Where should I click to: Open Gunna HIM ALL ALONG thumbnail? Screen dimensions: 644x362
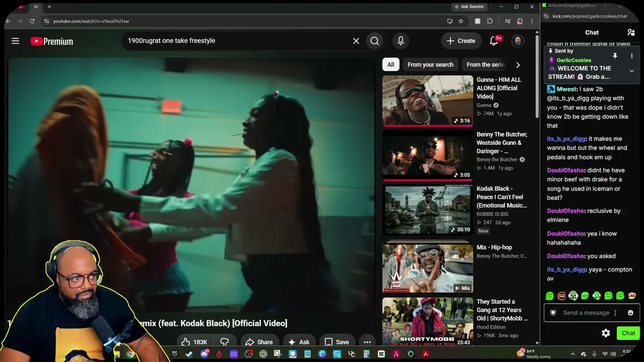point(428,101)
